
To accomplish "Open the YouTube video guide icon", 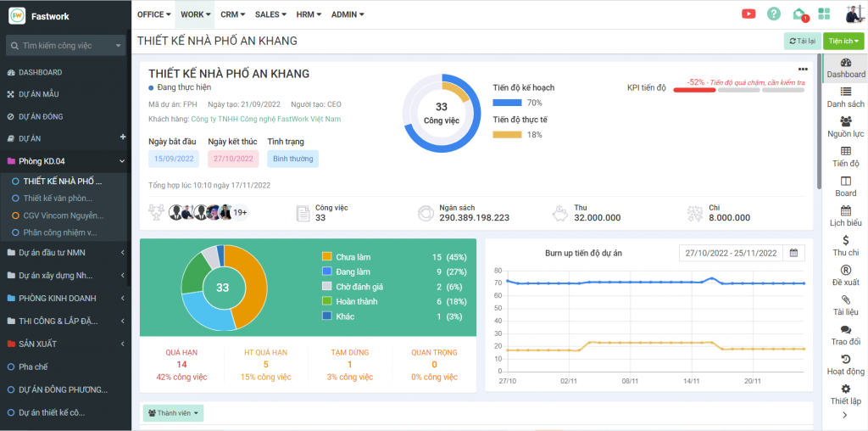I will point(748,14).
